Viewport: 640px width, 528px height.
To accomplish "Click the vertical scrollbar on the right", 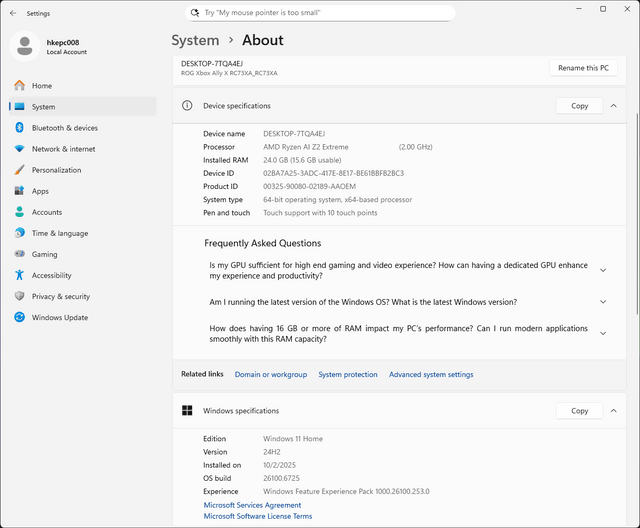I will click(637, 212).
